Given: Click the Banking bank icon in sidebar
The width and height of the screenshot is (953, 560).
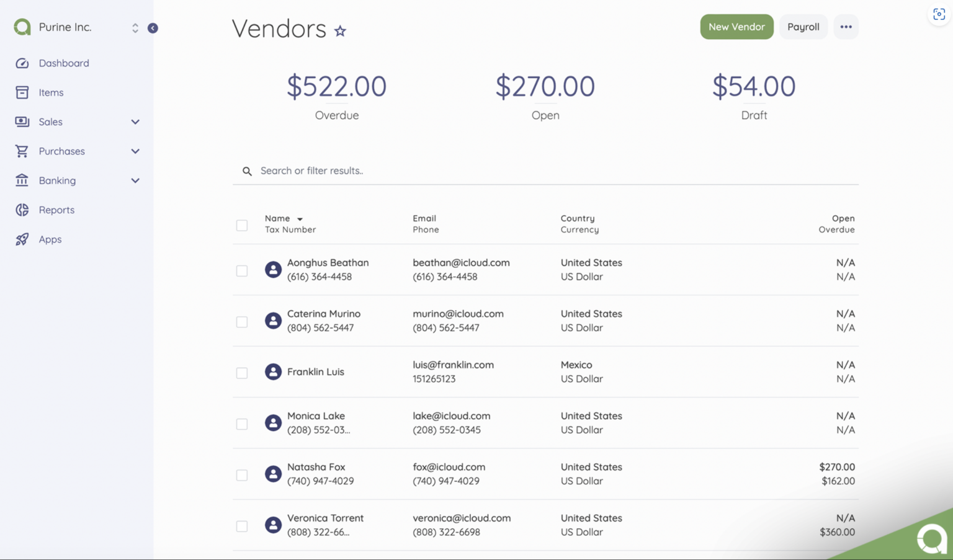Looking at the screenshot, I should pyautogui.click(x=22, y=180).
